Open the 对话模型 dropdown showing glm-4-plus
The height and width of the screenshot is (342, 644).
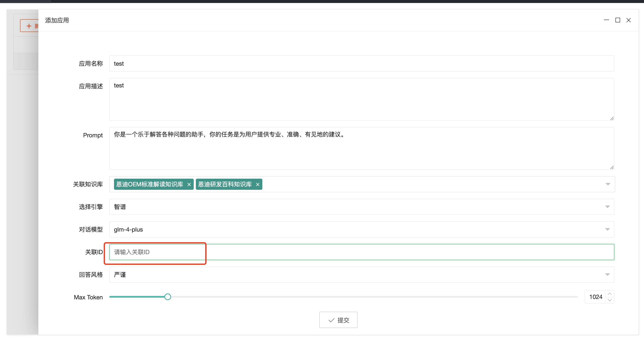361,229
